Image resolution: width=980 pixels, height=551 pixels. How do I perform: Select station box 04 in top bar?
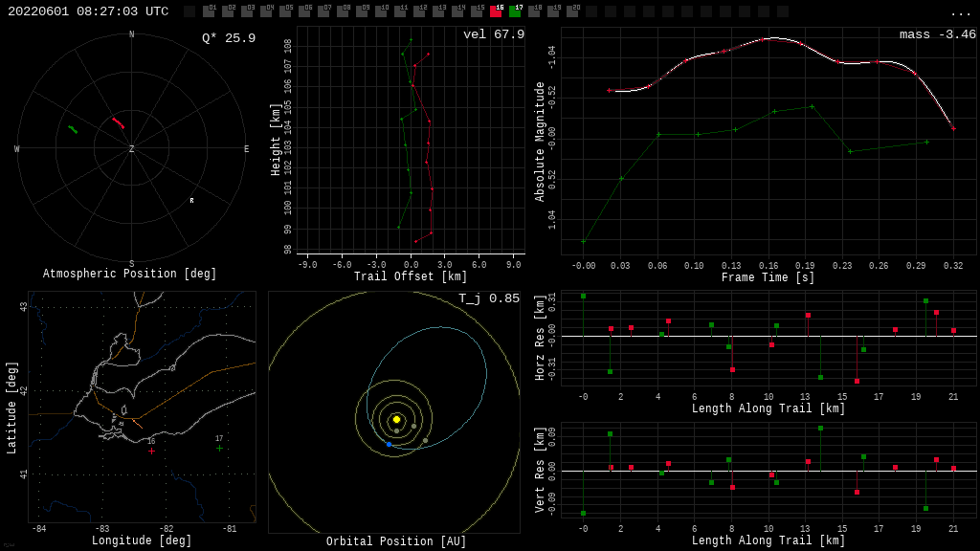click(x=266, y=11)
